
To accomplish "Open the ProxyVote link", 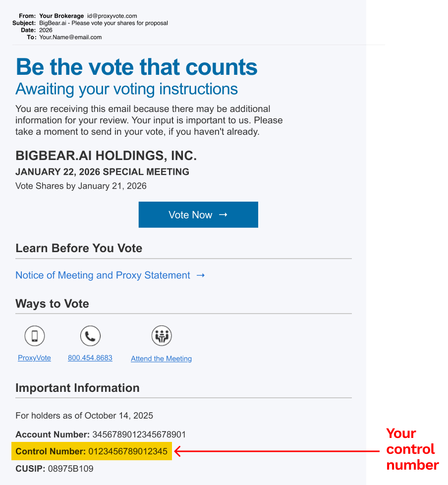I will [x=34, y=358].
